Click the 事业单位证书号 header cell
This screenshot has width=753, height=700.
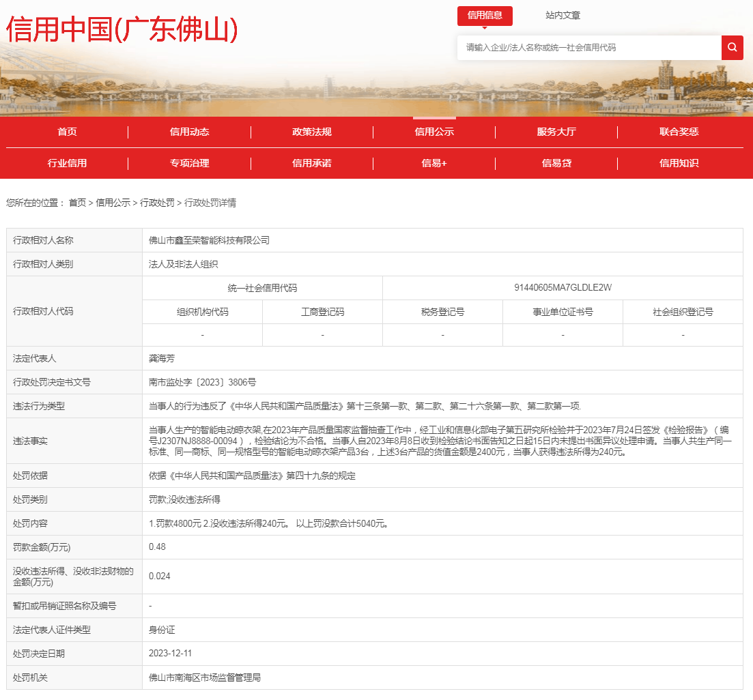(563, 312)
